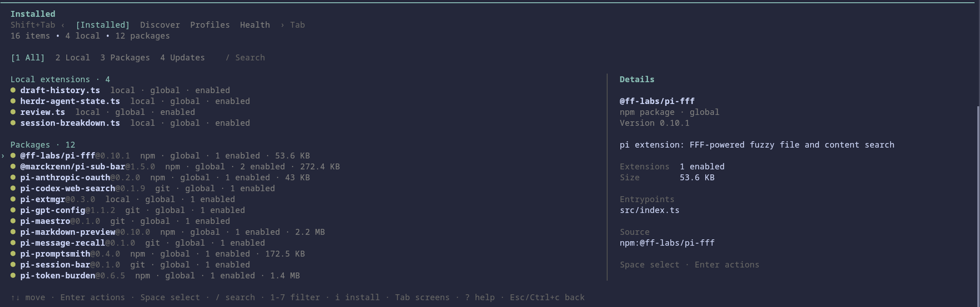Apply the '1 All' filter
The width and height of the screenshot is (980, 307).
(x=28, y=58)
